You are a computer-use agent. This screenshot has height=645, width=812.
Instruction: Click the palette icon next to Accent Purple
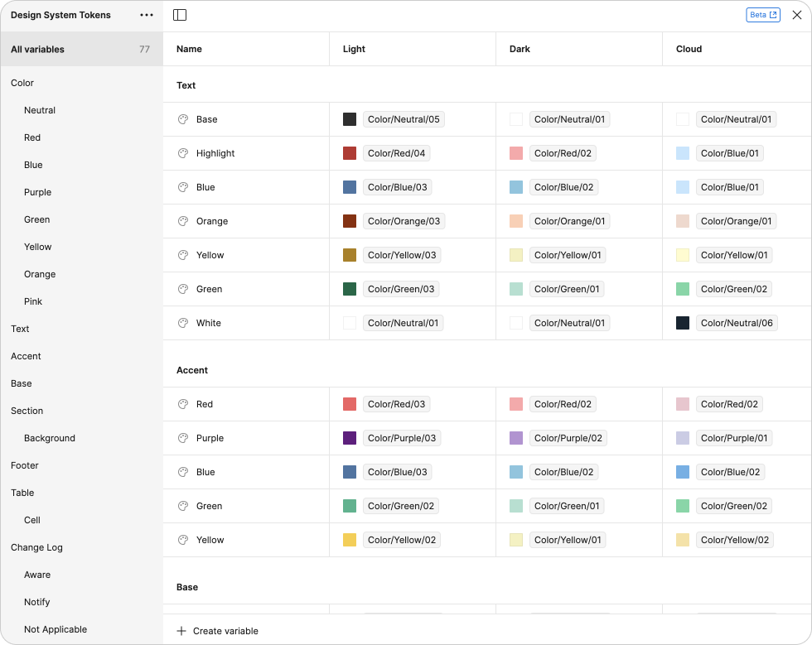(x=183, y=438)
